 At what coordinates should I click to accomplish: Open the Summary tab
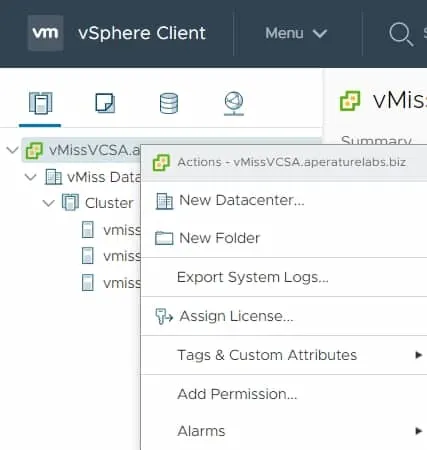tap(376, 139)
